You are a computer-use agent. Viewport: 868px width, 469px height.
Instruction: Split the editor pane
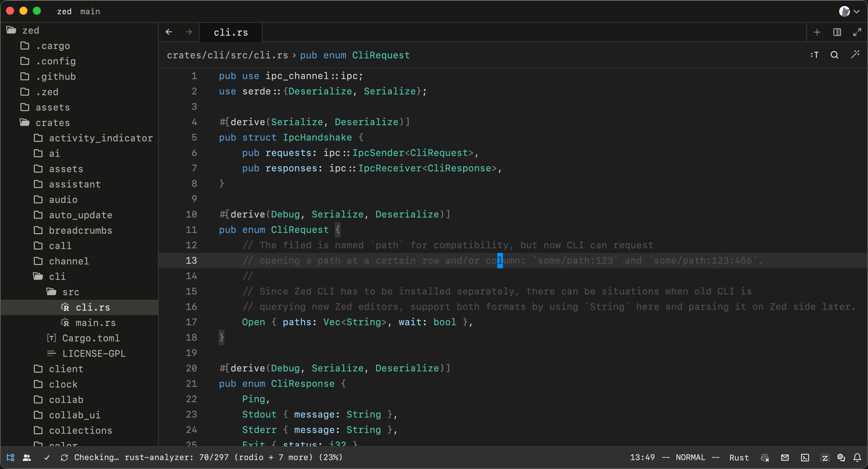click(837, 32)
